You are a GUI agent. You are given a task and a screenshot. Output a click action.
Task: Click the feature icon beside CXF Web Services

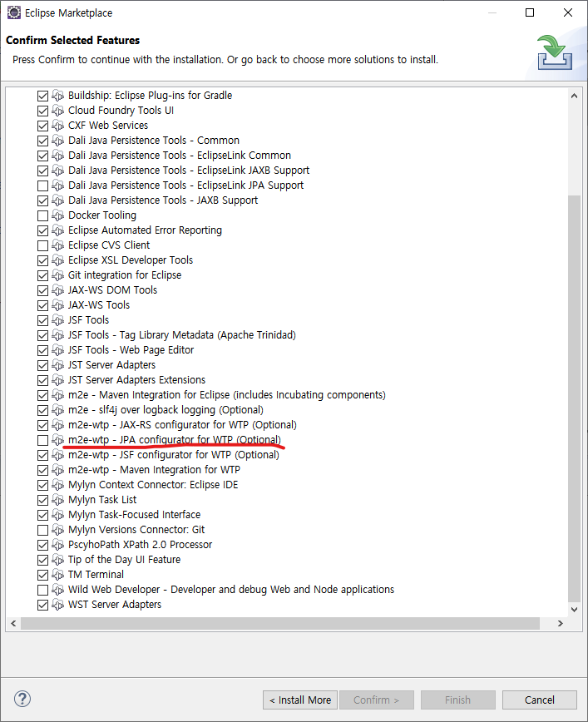point(57,126)
